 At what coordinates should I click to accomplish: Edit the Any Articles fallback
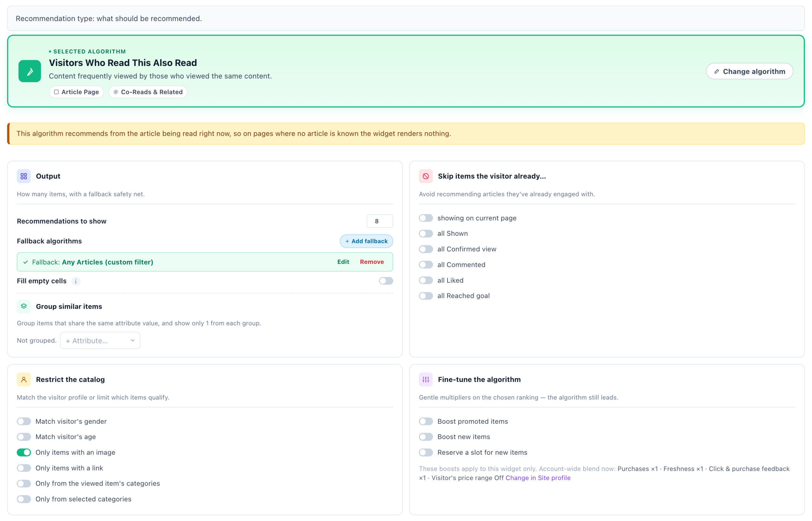tap(343, 262)
